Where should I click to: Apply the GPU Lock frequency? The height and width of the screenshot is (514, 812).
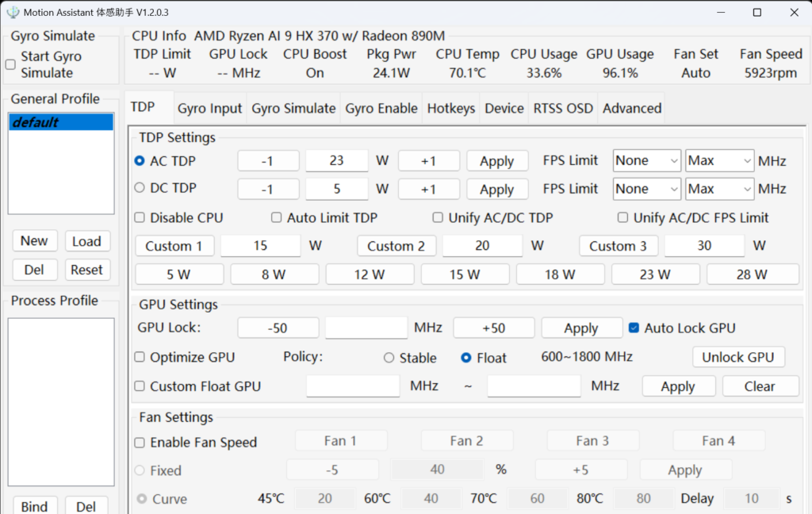tap(581, 328)
